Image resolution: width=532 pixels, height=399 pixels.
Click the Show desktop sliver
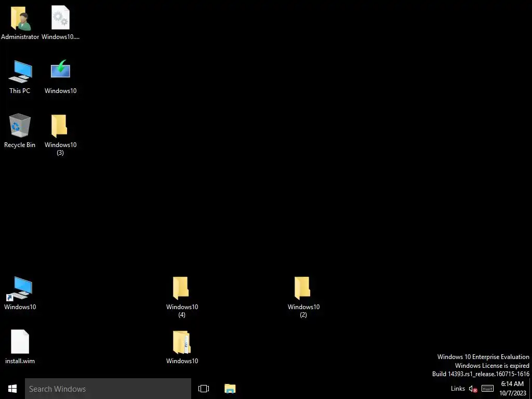(530, 389)
